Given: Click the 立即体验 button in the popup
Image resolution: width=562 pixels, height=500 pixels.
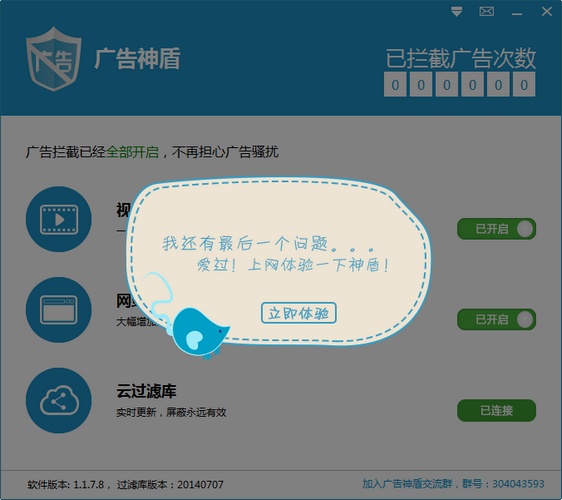Looking at the screenshot, I should [299, 313].
